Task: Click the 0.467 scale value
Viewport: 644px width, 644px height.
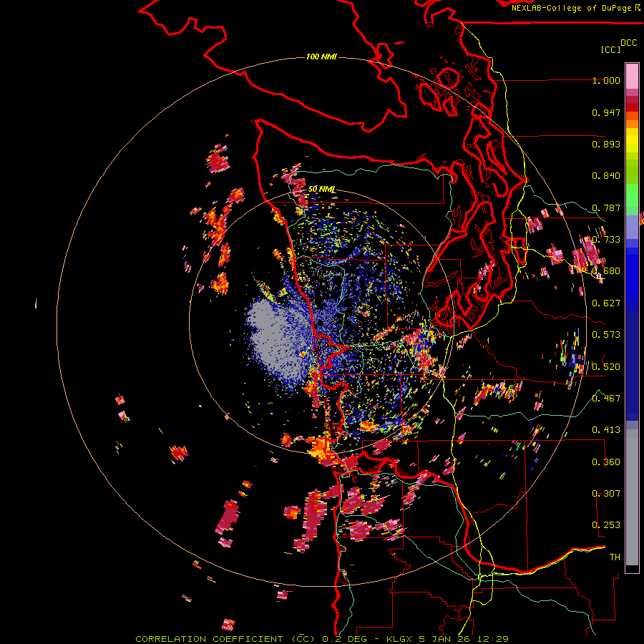Action: pyautogui.click(x=606, y=399)
